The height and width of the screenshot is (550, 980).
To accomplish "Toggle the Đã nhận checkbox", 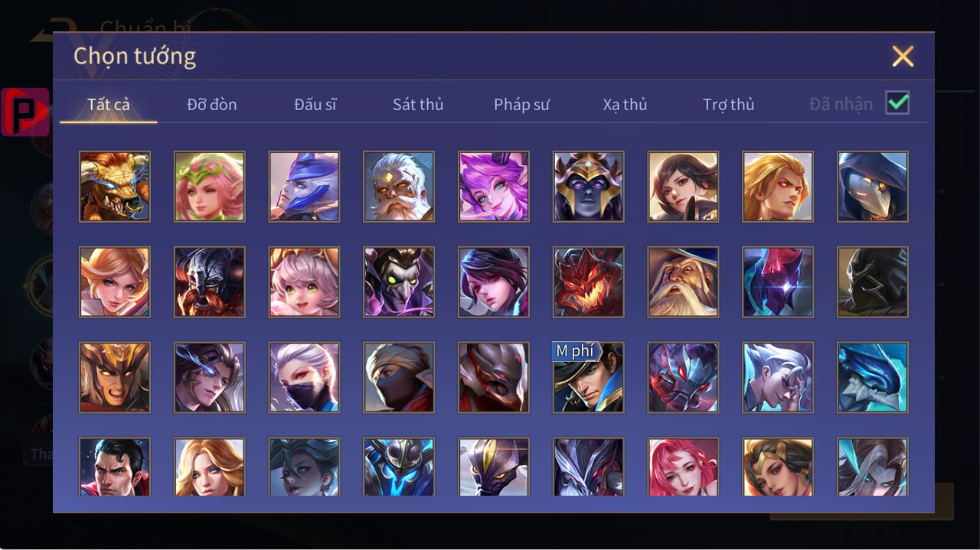I will coord(897,103).
